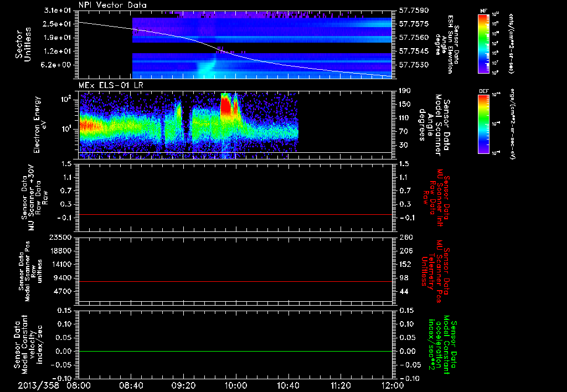The height and width of the screenshot is (392, 567).
Task: Click the 57.7560 sun elevation tick value
Action: [x=414, y=38]
